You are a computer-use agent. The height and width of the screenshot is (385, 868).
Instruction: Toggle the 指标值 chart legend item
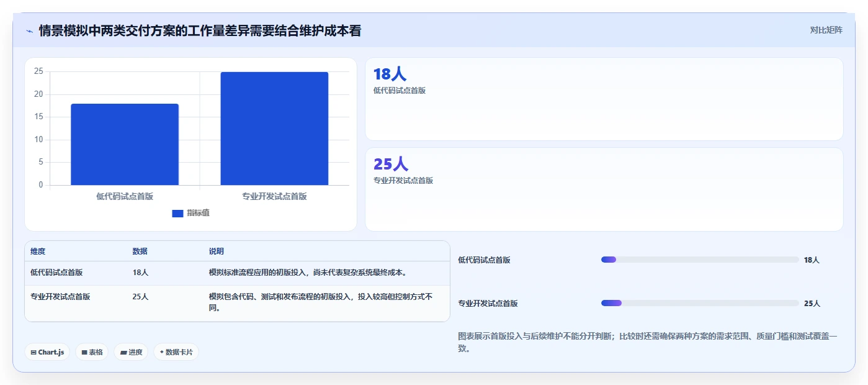click(190, 213)
